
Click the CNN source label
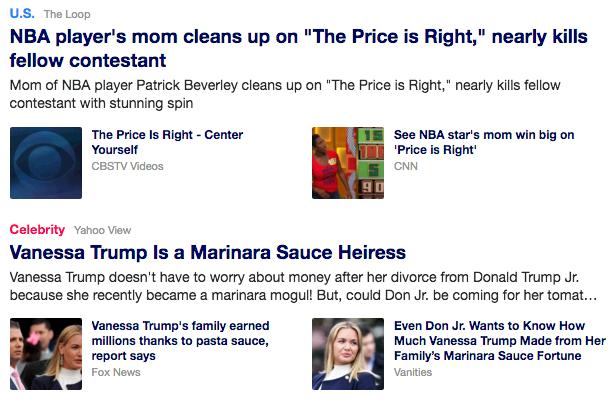(x=406, y=166)
